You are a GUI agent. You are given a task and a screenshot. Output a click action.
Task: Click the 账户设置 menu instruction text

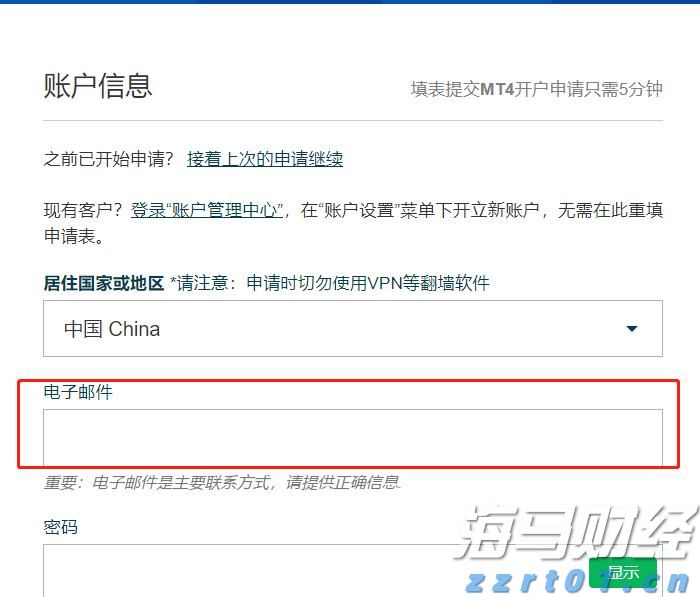point(470,210)
